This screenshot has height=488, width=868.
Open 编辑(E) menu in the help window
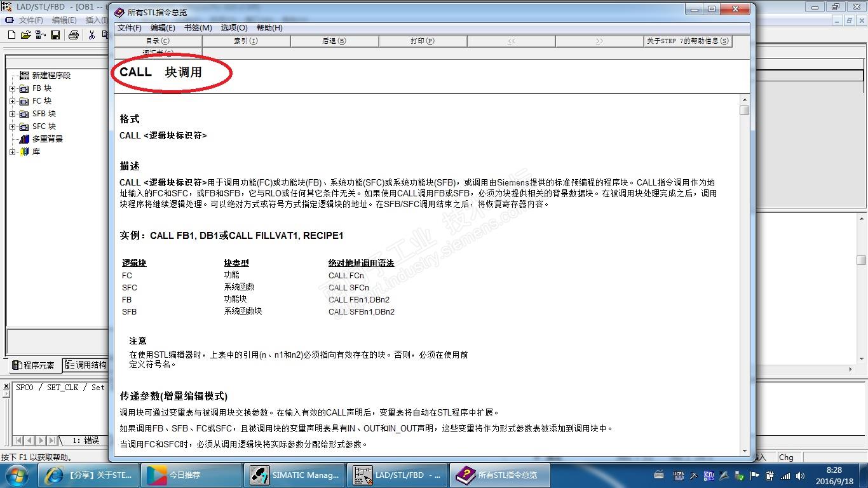pyautogui.click(x=163, y=28)
